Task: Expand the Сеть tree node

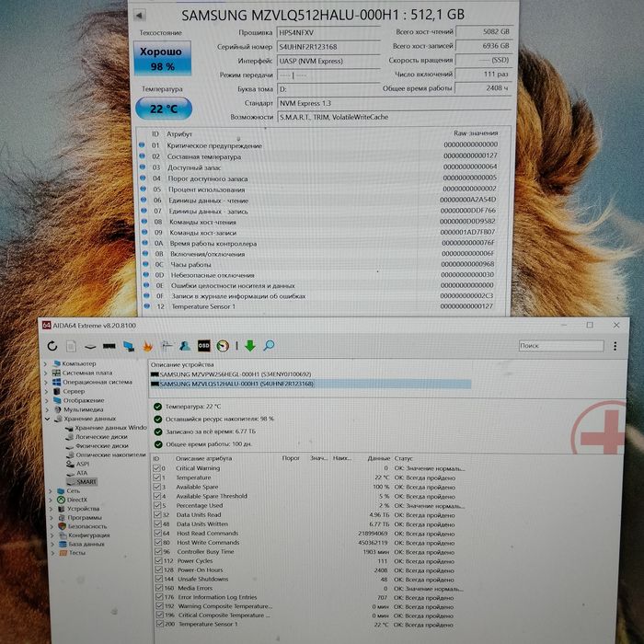Action: 50,490
